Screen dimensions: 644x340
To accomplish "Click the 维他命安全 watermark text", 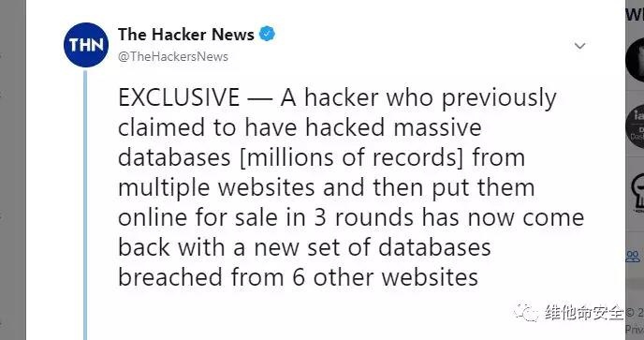I will point(584,313).
